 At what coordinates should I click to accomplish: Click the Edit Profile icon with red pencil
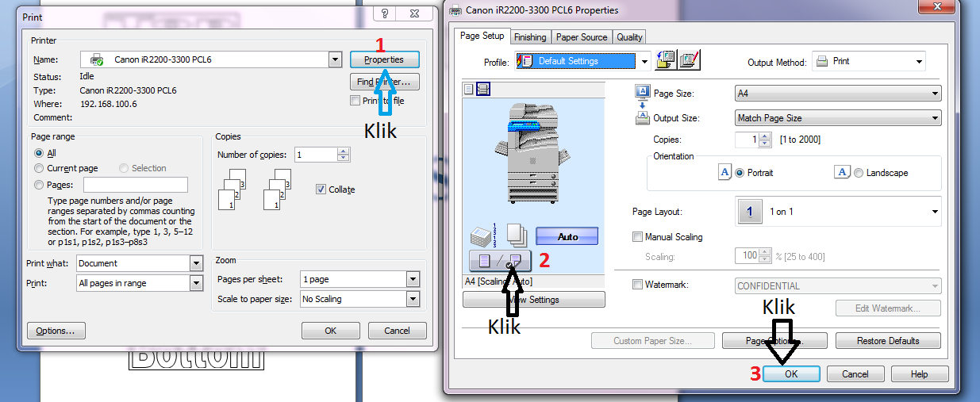click(690, 60)
